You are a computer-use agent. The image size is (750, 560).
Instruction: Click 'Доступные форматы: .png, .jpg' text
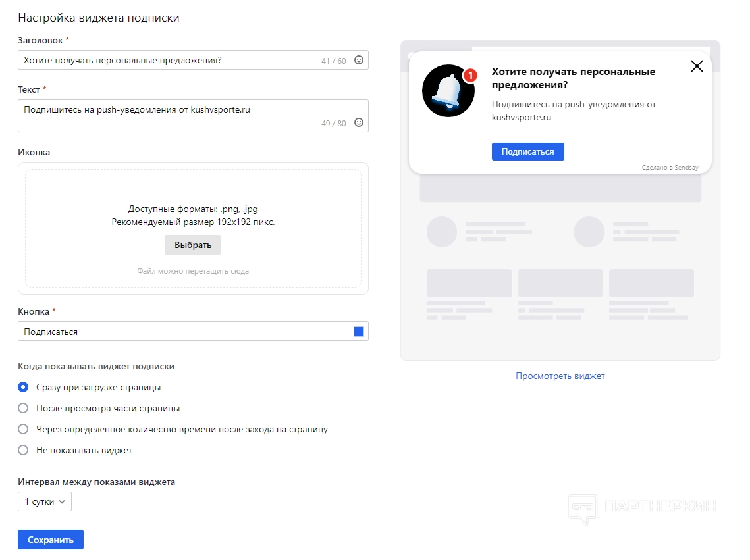193,209
